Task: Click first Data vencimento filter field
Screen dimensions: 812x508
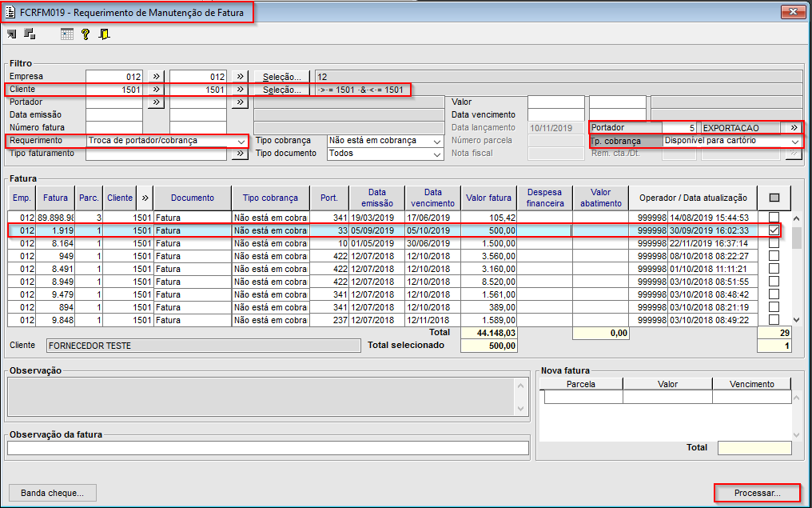Action: click(x=555, y=114)
